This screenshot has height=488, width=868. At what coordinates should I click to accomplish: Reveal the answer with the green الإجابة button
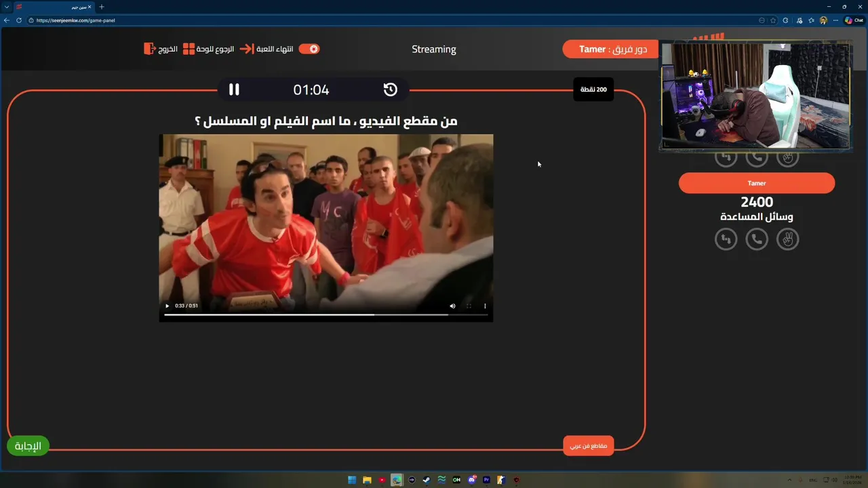[x=28, y=445]
